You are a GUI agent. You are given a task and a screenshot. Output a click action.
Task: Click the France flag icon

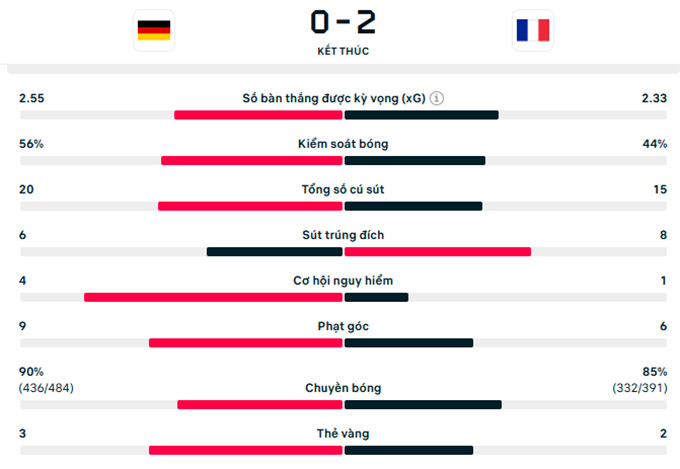(533, 30)
